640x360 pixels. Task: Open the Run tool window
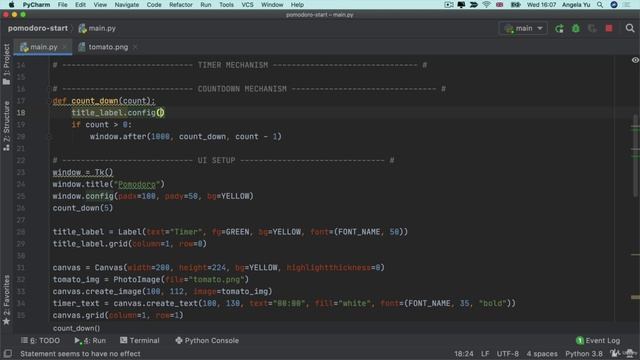[90, 340]
